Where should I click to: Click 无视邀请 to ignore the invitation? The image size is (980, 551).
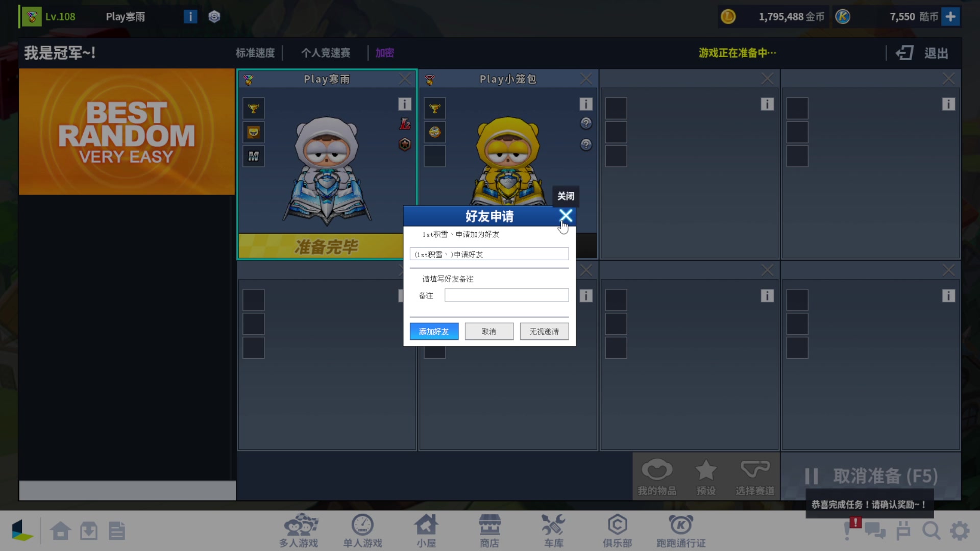pos(544,331)
